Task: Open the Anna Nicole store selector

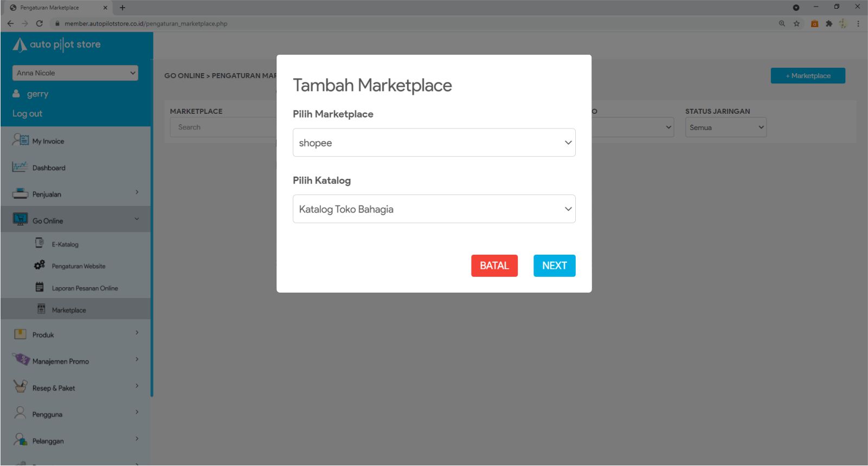Action: point(75,73)
